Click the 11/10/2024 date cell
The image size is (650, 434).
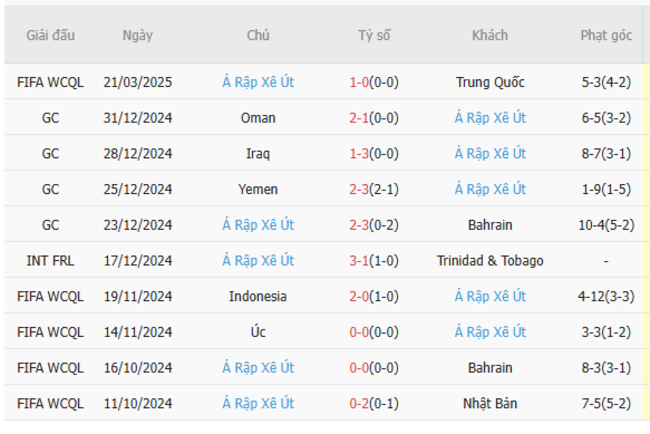coord(138,404)
